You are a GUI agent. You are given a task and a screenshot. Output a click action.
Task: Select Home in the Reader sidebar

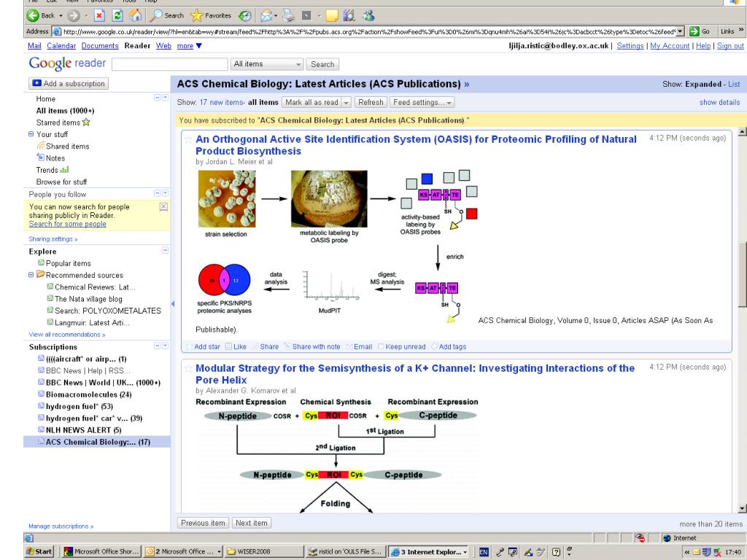click(46, 98)
